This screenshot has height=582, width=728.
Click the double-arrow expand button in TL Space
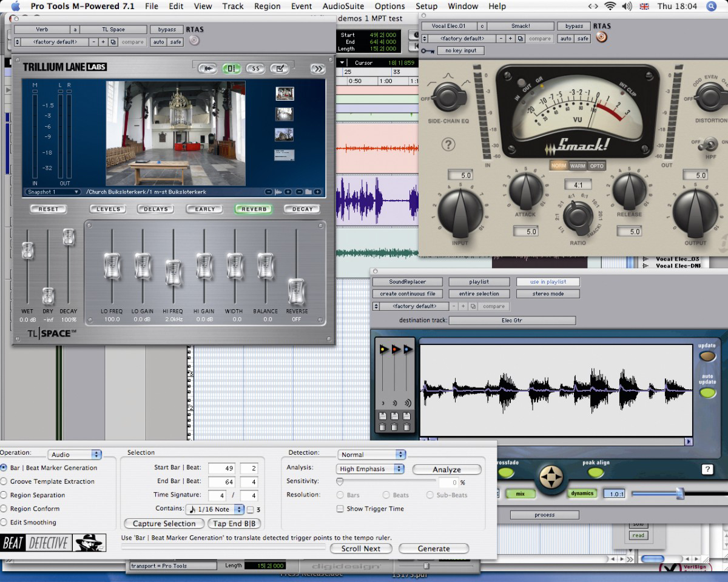click(318, 69)
